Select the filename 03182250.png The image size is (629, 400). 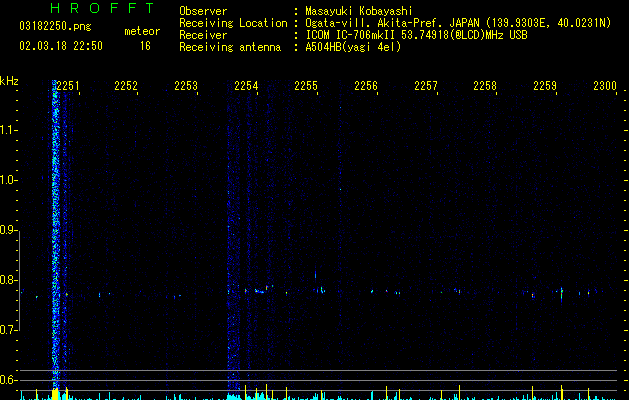point(55,27)
